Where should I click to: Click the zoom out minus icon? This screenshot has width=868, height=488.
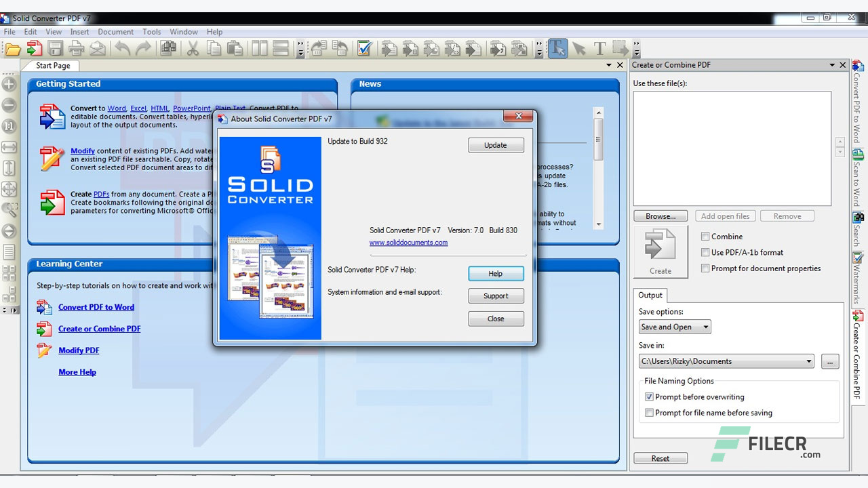[9, 106]
